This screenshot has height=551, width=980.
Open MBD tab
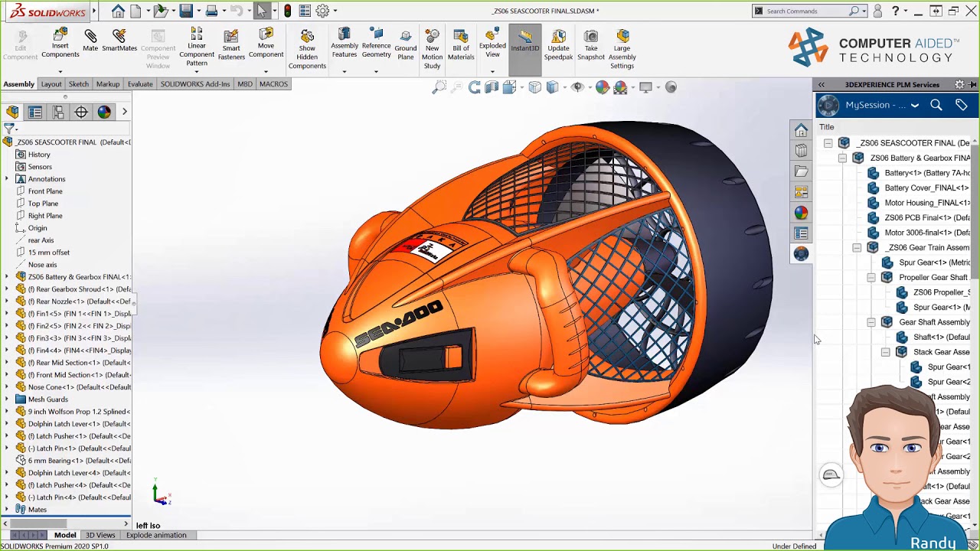click(245, 84)
